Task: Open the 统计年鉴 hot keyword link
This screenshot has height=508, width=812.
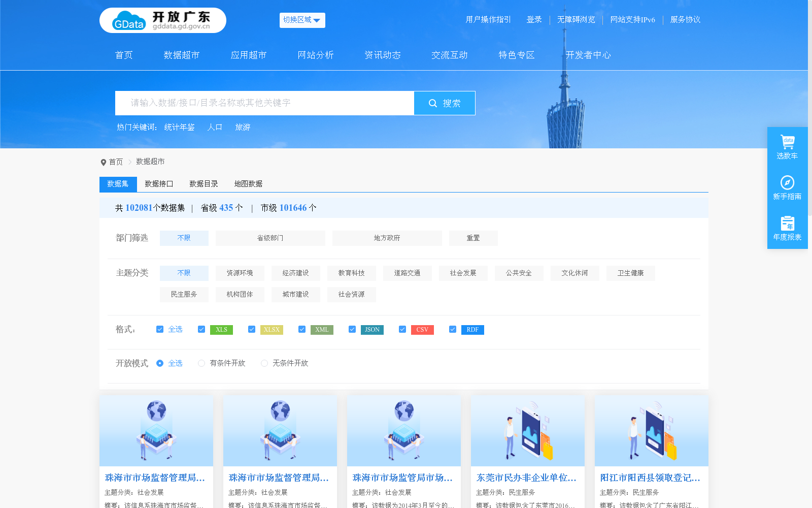Action: [x=179, y=127]
